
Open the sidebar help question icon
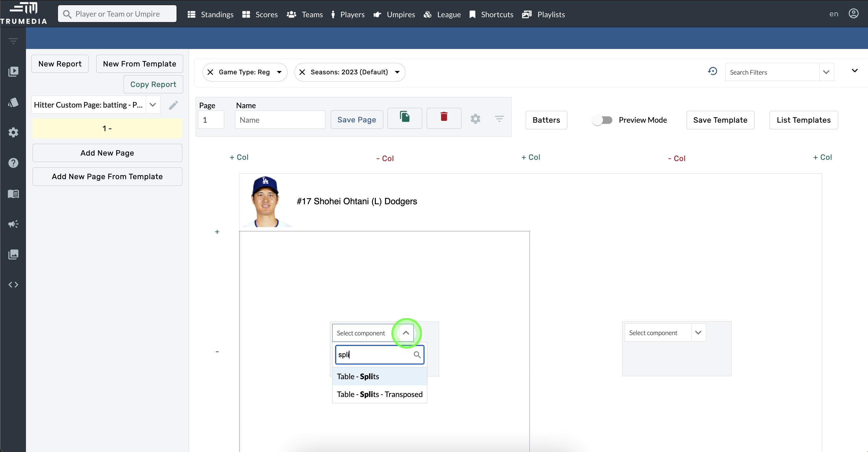tap(13, 163)
